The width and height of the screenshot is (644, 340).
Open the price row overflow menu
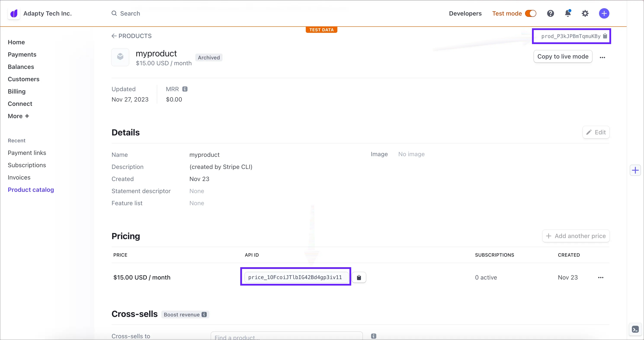601,278
